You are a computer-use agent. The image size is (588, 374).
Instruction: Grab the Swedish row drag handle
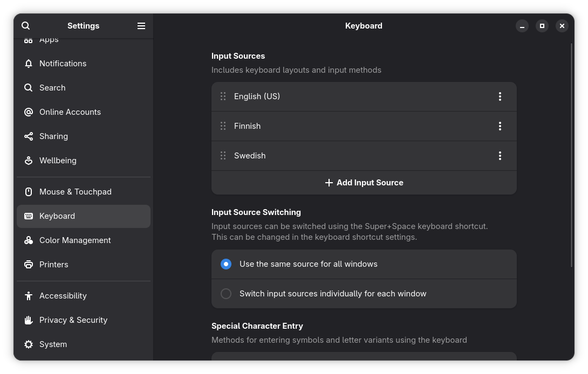pyautogui.click(x=223, y=156)
